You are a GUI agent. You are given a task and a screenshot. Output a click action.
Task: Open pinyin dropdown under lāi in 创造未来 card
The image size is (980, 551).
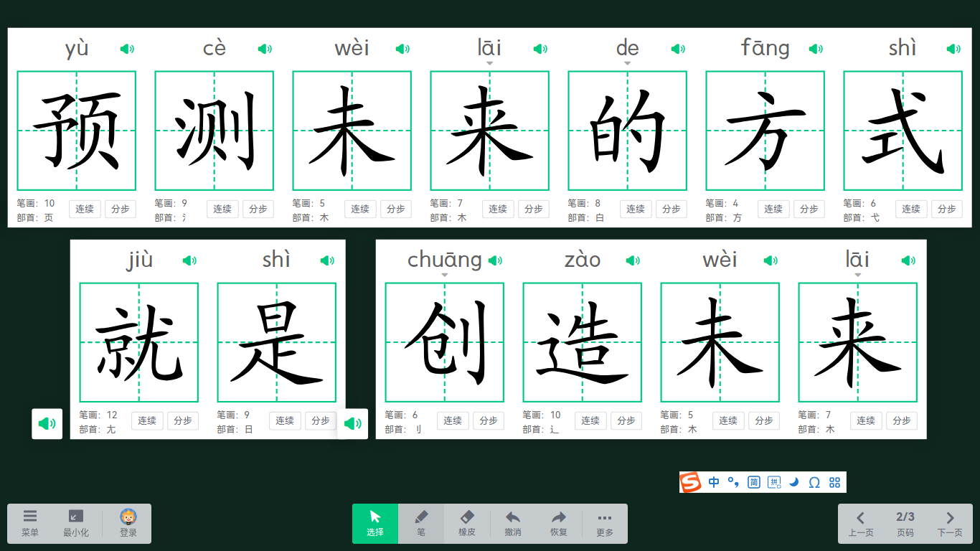(857, 275)
